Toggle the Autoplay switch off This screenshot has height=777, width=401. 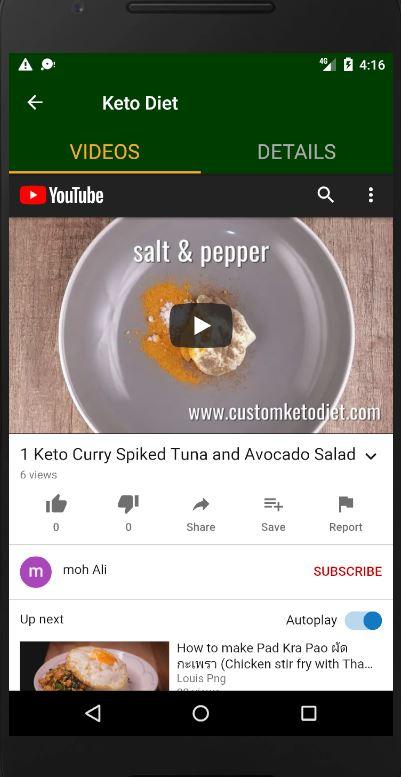pyautogui.click(x=364, y=620)
